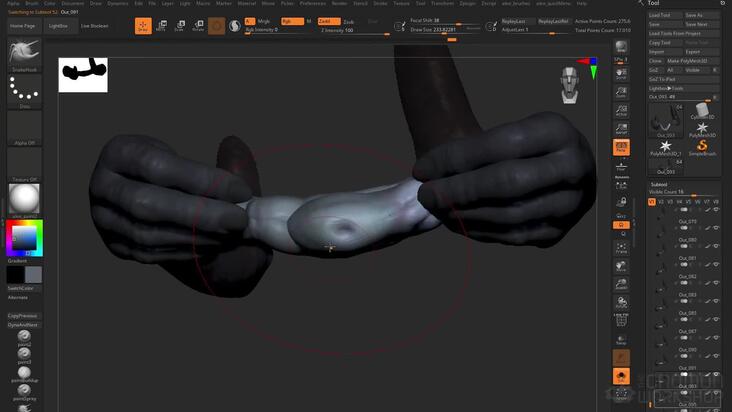This screenshot has width=732, height=412.
Task: Click the sculptris pro yin-yang icon
Action: (235, 26)
